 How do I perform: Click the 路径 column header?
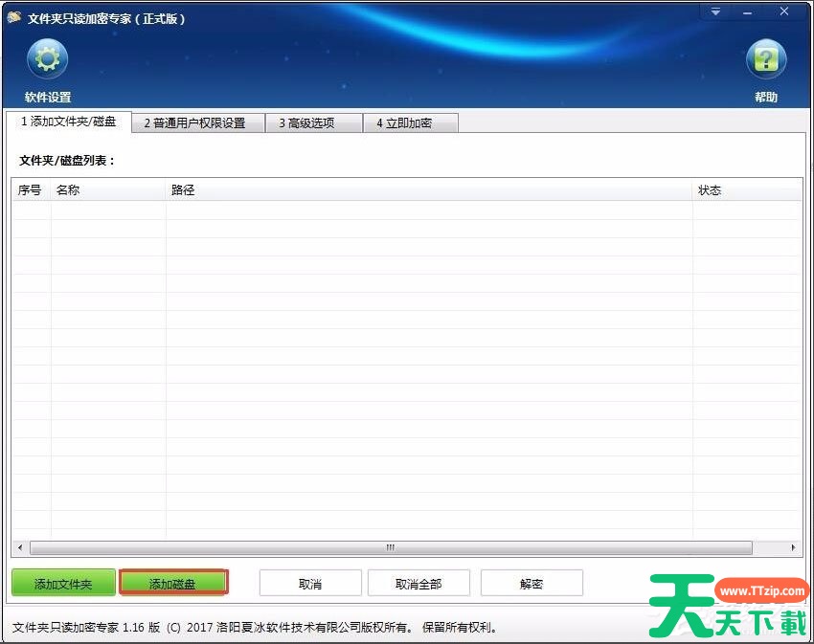(x=429, y=189)
